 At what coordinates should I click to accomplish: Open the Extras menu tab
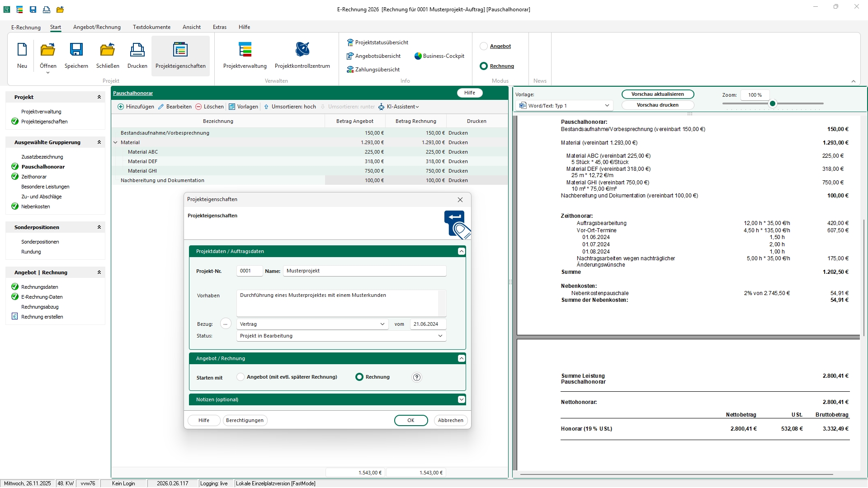point(219,27)
